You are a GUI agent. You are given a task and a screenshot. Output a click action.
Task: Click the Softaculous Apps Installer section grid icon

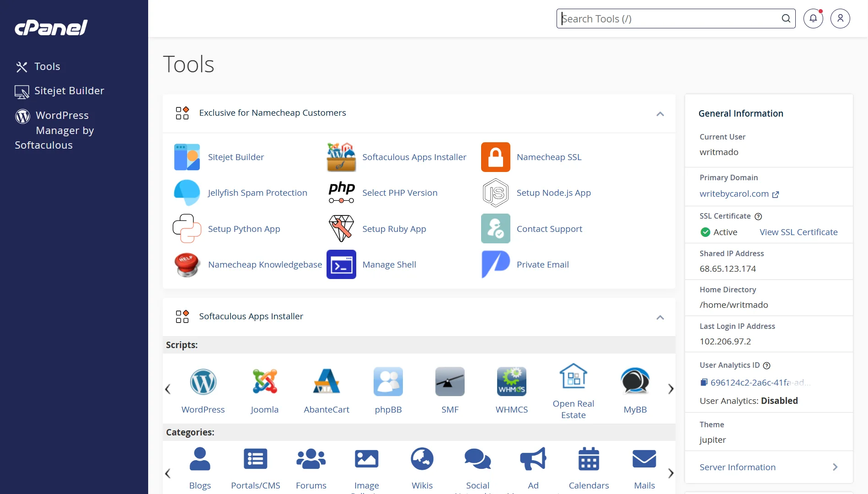(x=182, y=317)
